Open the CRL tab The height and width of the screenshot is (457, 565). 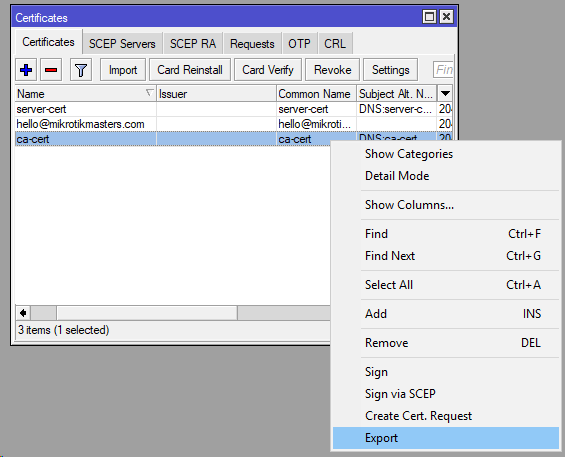335,44
